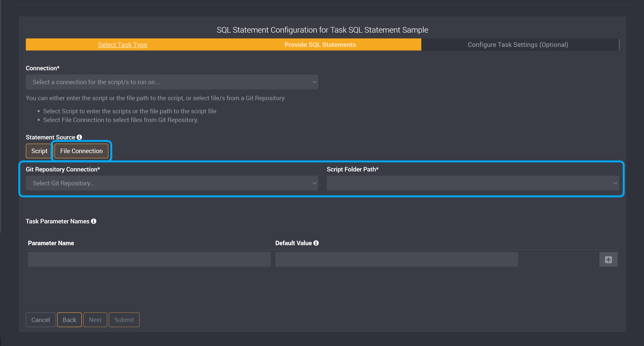Image resolution: width=644 pixels, height=346 pixels.
Task: Select File Connection as statement source
Action: (x=81, y=151)
